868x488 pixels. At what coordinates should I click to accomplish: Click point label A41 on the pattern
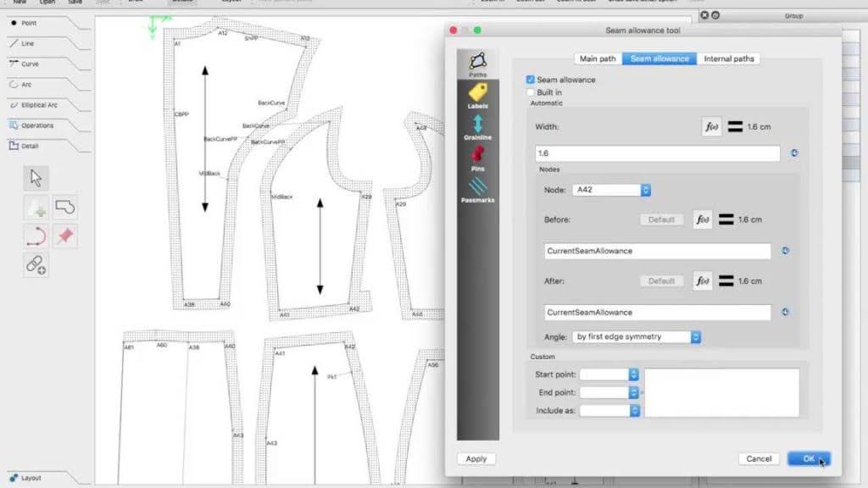pyautogui.click(x=280, y=353)
